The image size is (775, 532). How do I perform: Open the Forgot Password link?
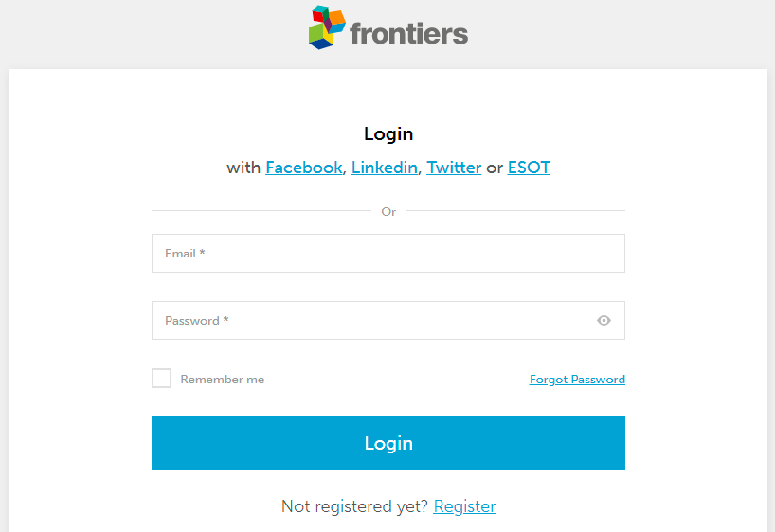coord(577,380)
